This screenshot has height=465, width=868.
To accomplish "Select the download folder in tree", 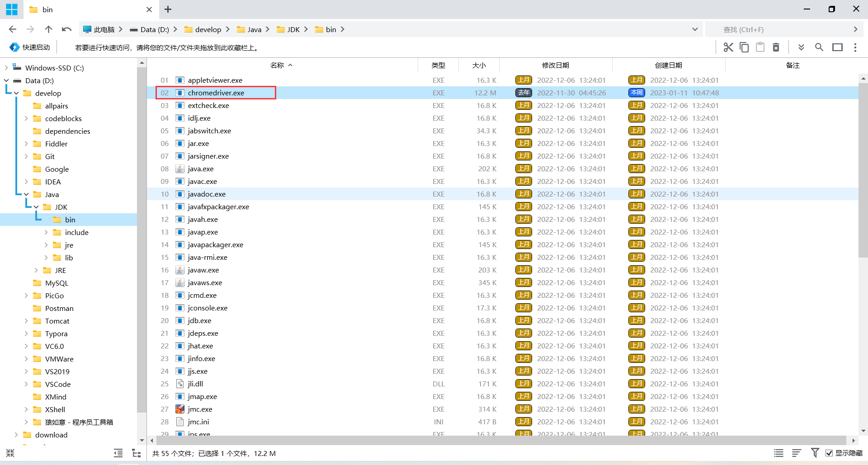I will (51, 435).
